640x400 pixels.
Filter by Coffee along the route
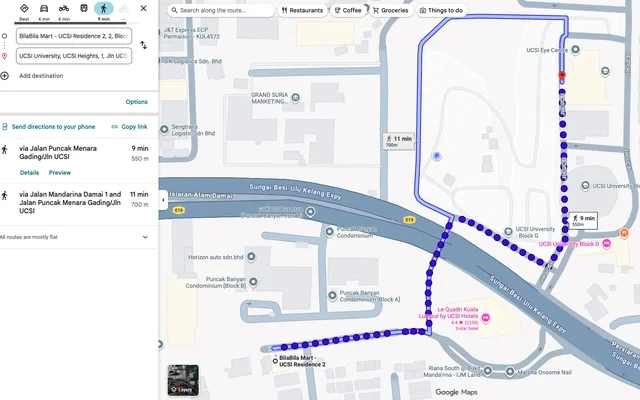tap(348, 10)
